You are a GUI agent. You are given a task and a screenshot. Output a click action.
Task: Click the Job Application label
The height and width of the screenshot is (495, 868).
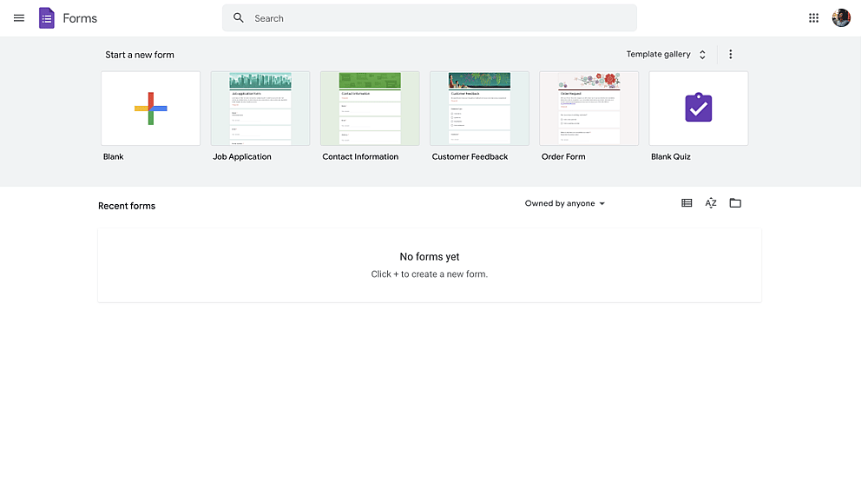pyautogui.click(x=242, y=156)
